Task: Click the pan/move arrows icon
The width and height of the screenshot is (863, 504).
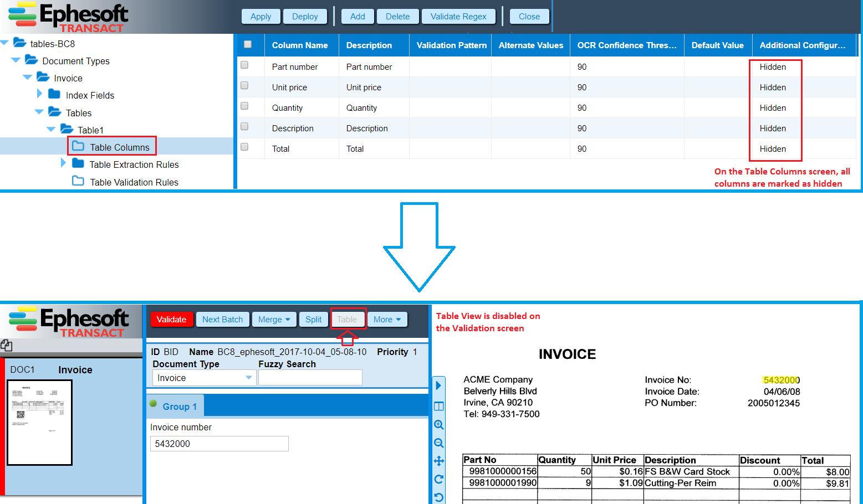Action: point(439,461)
